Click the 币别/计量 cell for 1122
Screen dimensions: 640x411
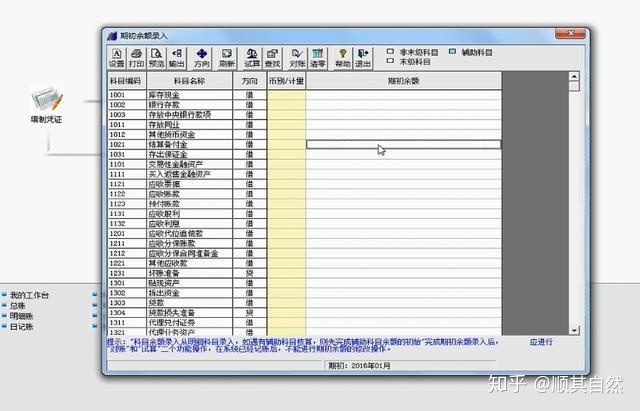coord(287,194)
